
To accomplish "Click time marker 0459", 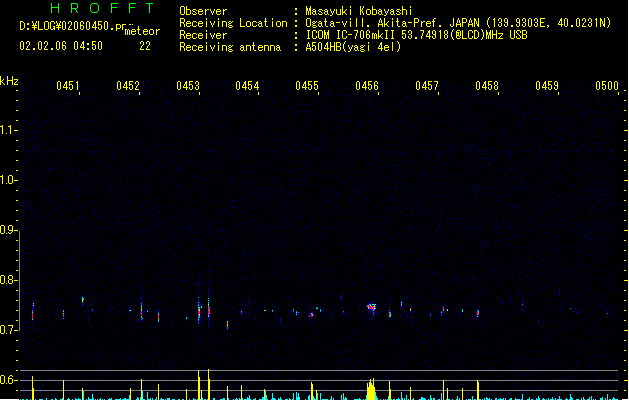I will point(547,86).
